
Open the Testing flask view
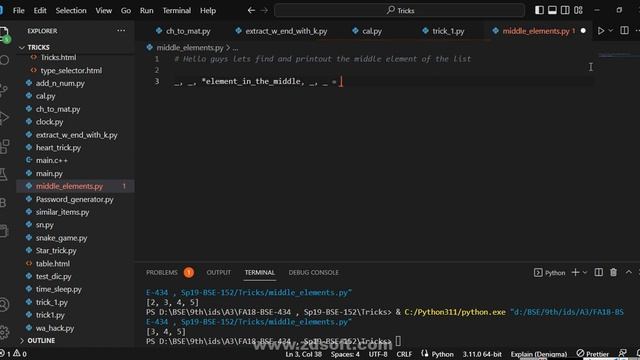(x=3, y=174)
